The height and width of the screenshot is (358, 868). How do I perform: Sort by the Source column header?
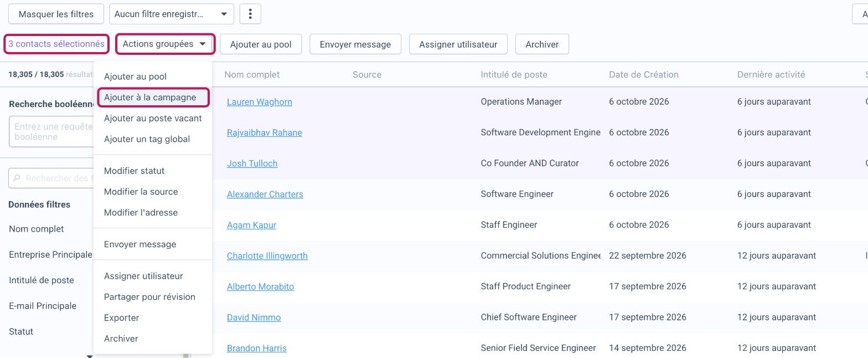367,74
